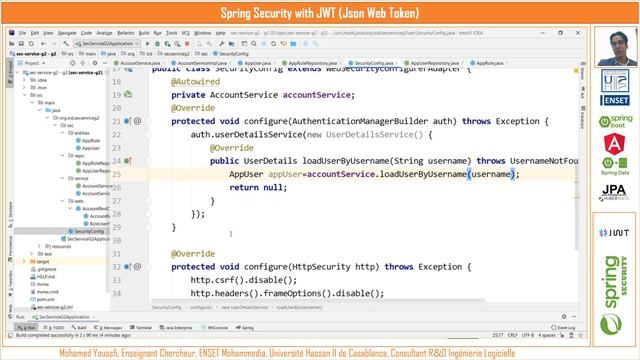Image resolution: width=640 pixels, height=360 pixels.
Task: Collapse the repo package in project tree
Action: (x=62, y=156)
